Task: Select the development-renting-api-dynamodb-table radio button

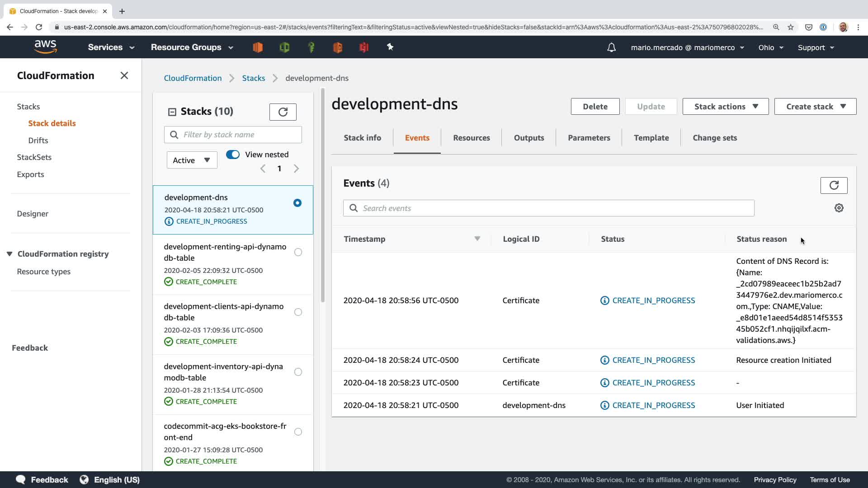Action: 298,252
